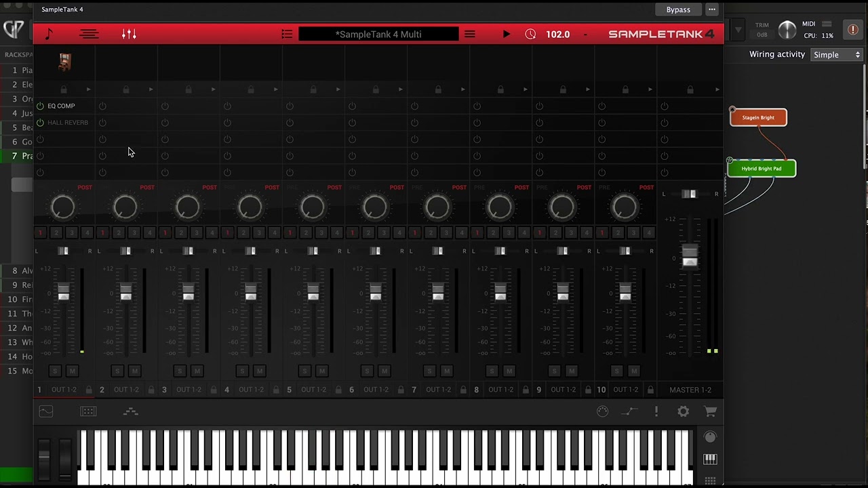The width and height of the screenshot is (868, 488).
Task: Toggle the virtual keyboard icon on right edge
Action: (710, 459)
